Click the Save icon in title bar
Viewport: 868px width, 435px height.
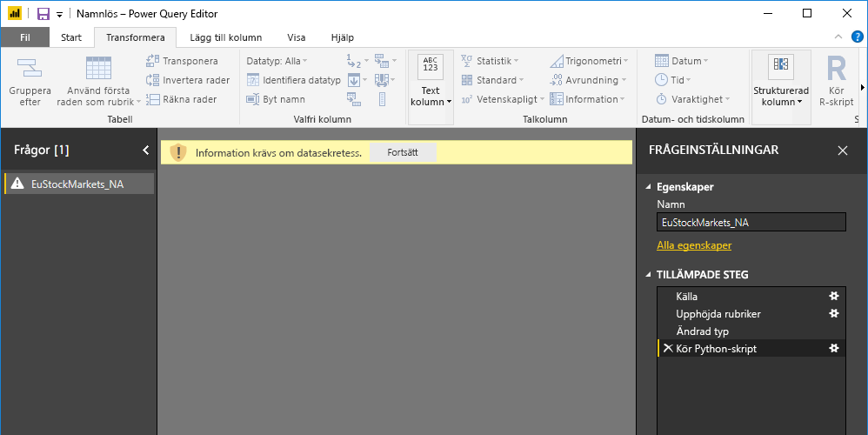[43, 14]
